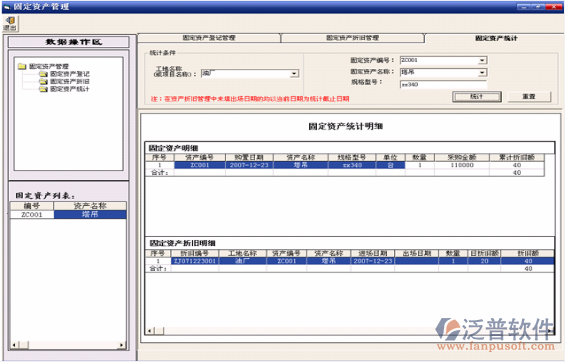
Task: Select the 固定资产管理 root folder icon
Action: [x=22, y=66]
